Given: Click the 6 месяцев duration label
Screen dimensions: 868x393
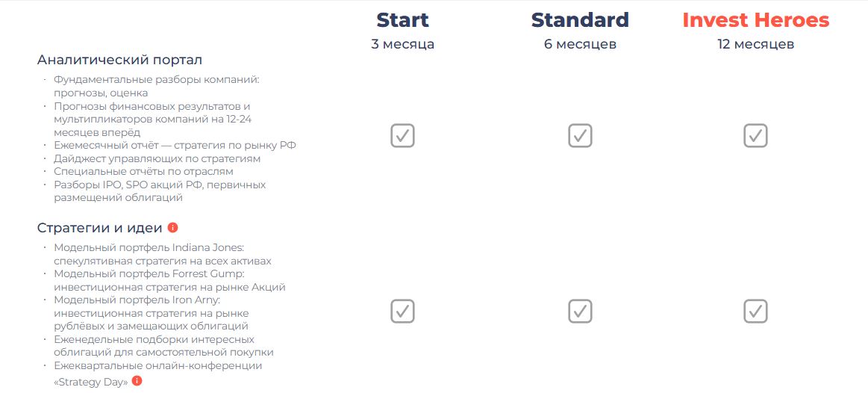Looking at the screenshot, I should click(580, 44).
